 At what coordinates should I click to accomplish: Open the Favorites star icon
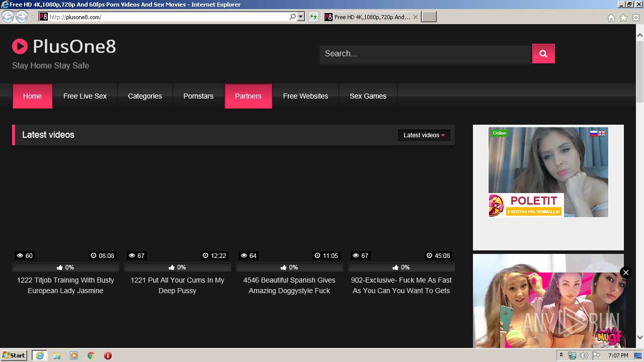[623, 18]
